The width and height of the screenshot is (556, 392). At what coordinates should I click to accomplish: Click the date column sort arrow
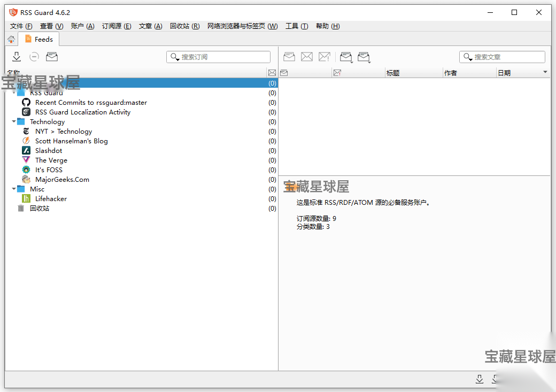[545, 72]
